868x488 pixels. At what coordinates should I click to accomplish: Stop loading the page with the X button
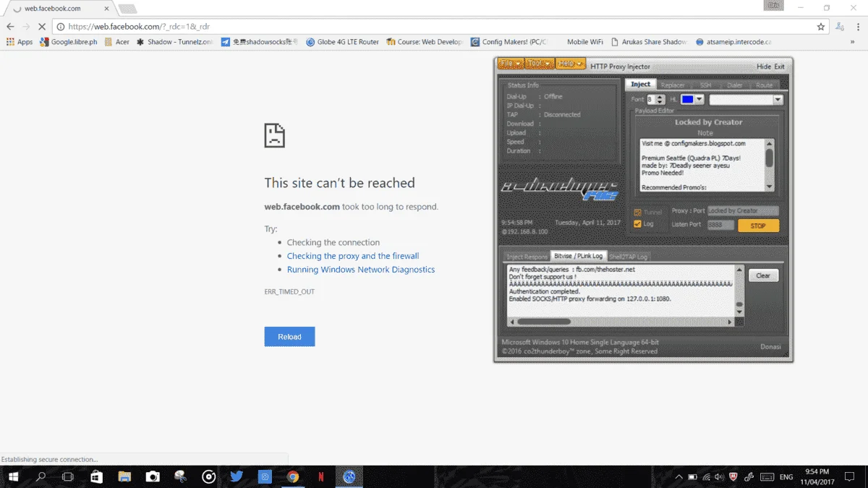tap(42, 26)
